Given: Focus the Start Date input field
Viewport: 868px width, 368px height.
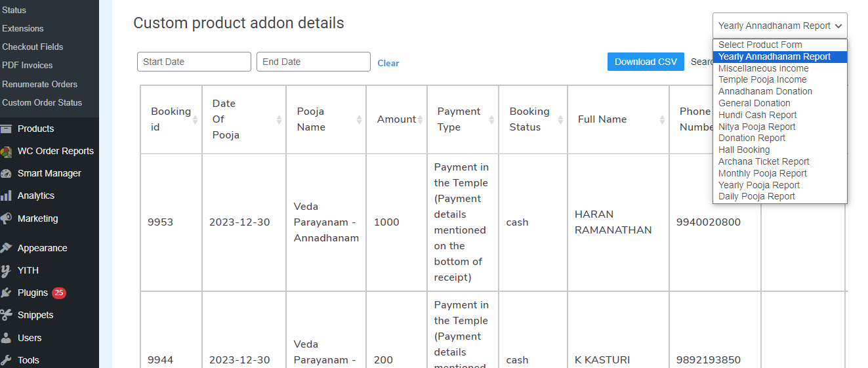Looking at the screenshot, I should point(194,62).
